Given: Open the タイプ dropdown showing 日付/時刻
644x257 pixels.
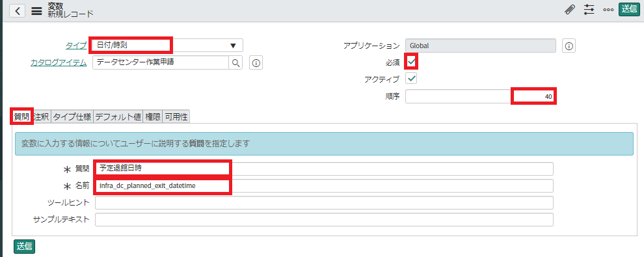Looking at the screenshot, I should click(x=168, y=45).
